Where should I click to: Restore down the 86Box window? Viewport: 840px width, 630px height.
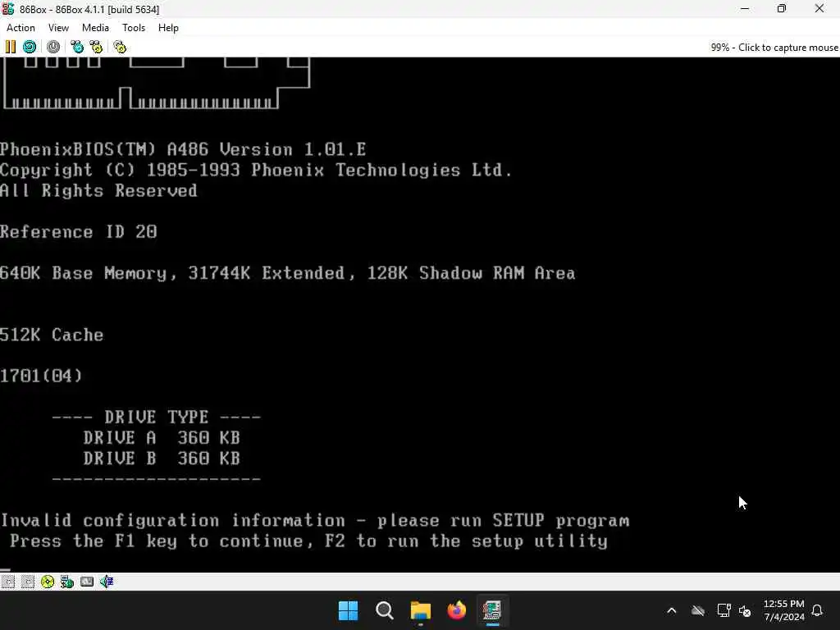point(782,9)
